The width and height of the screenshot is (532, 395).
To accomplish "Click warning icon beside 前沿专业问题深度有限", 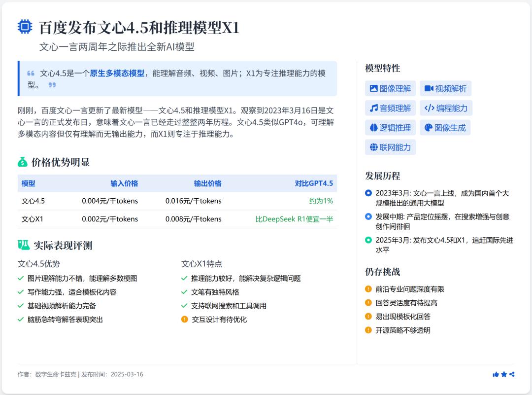I will pyautogui.click(x=368, y=289).
